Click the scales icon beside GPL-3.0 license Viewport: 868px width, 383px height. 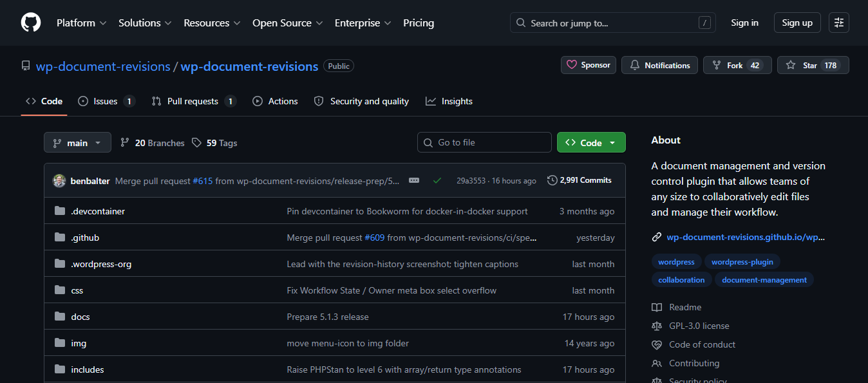pyautogui.click(x=657, y=326)
